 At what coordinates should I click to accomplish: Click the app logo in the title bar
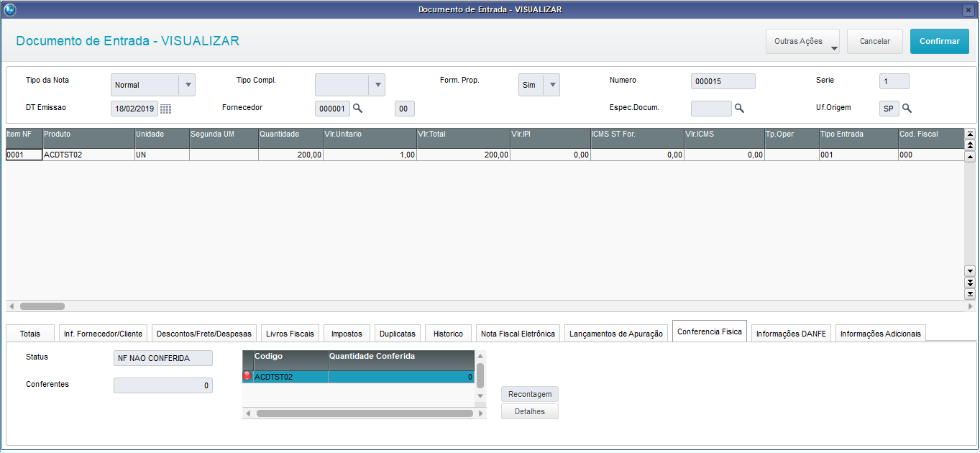pos(9,9)
